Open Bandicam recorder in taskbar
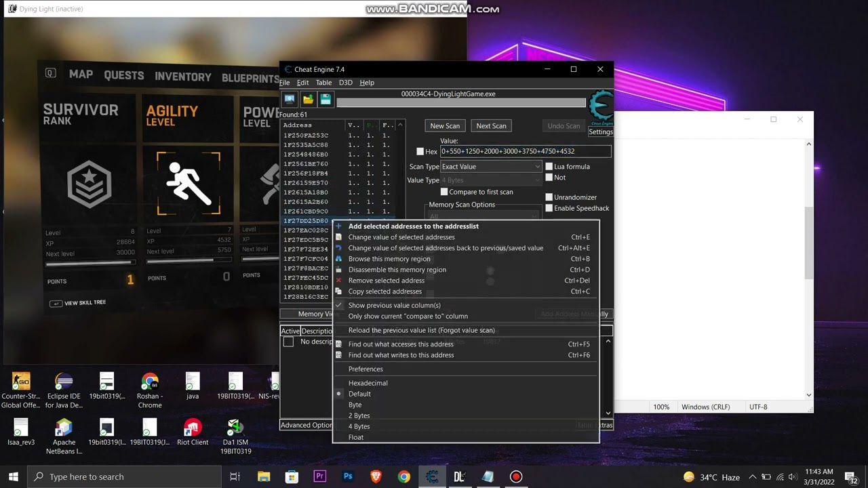 pos(515,476)
